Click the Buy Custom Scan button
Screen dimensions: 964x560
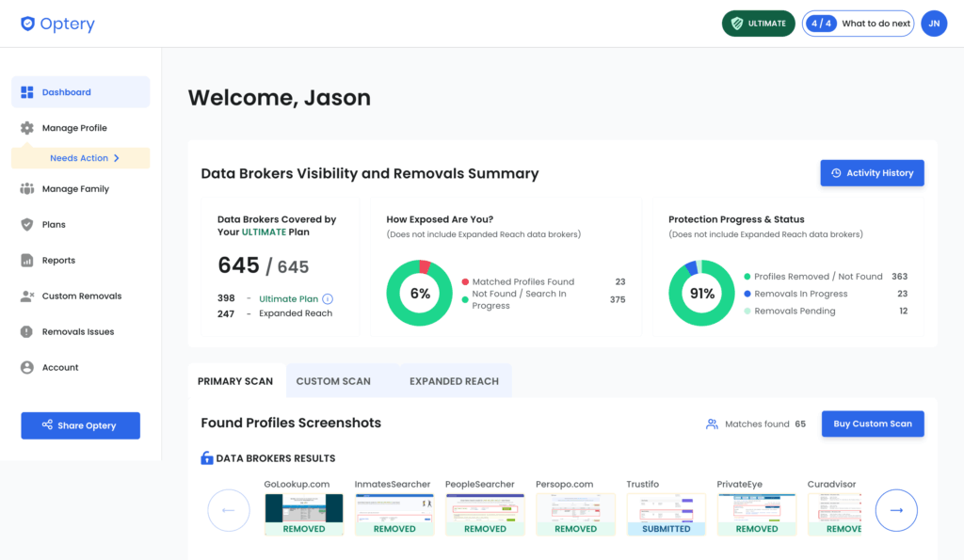872,424
